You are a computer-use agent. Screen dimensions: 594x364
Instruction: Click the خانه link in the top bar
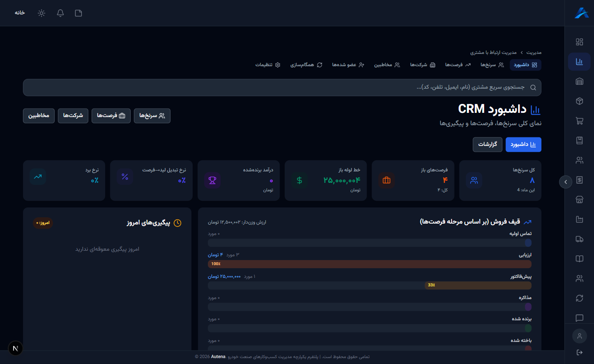tap(20, 13)
